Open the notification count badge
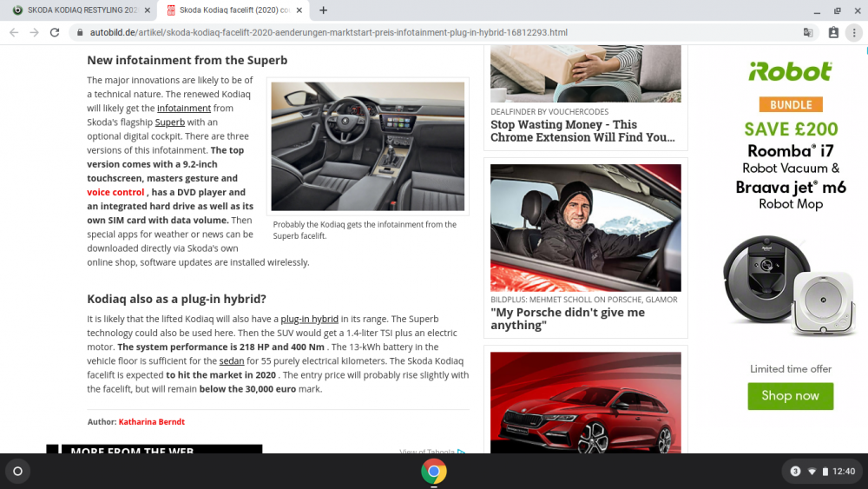The image size is (868, 489). point(795,472)
